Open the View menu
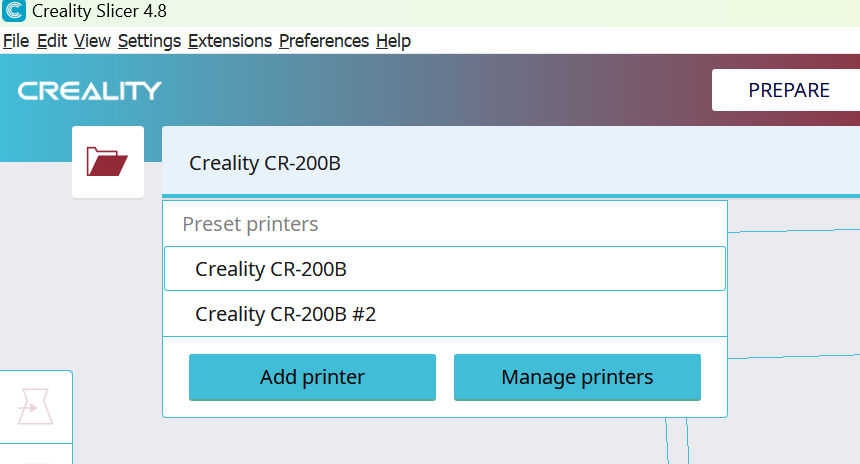This screenshot has width=860, height=464. (x=92, y=41)
